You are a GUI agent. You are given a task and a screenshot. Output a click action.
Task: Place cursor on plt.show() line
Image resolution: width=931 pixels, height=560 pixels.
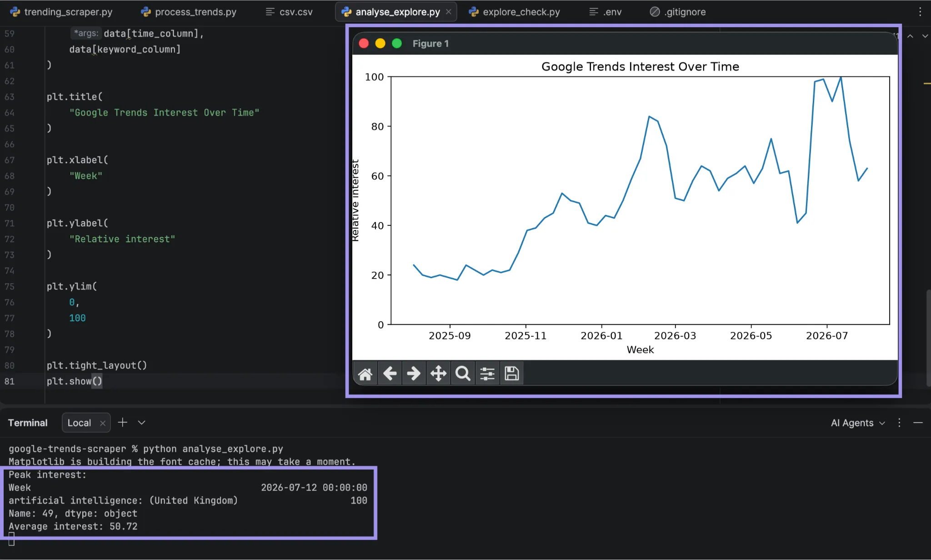click(75, 381)
